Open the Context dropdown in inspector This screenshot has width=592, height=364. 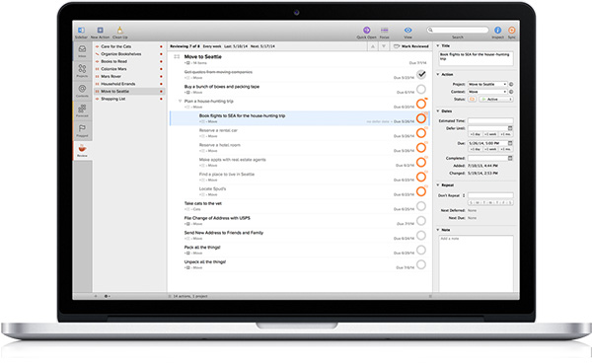487,92
